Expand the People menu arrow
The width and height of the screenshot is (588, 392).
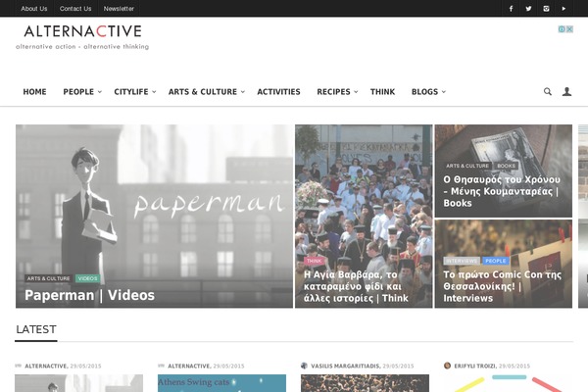pyautogui.click(x=100, y=91)
